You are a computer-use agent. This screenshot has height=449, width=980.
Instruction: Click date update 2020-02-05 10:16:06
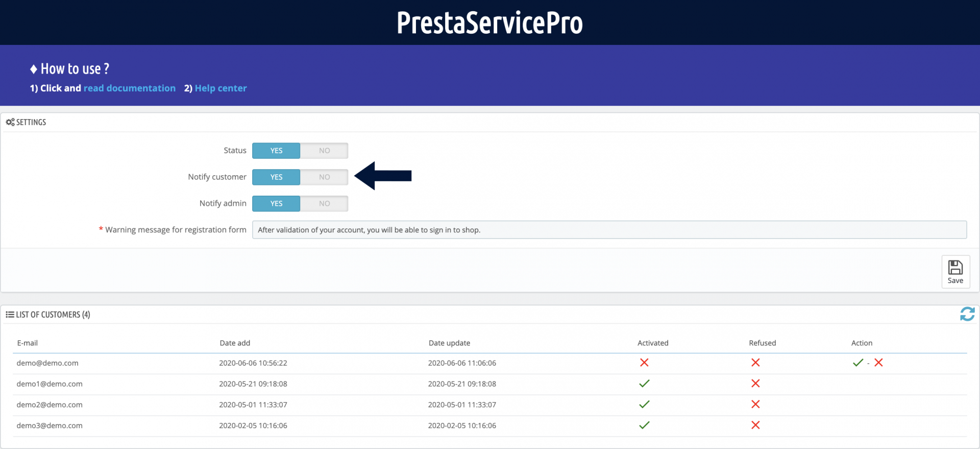(x=462, y=426)
